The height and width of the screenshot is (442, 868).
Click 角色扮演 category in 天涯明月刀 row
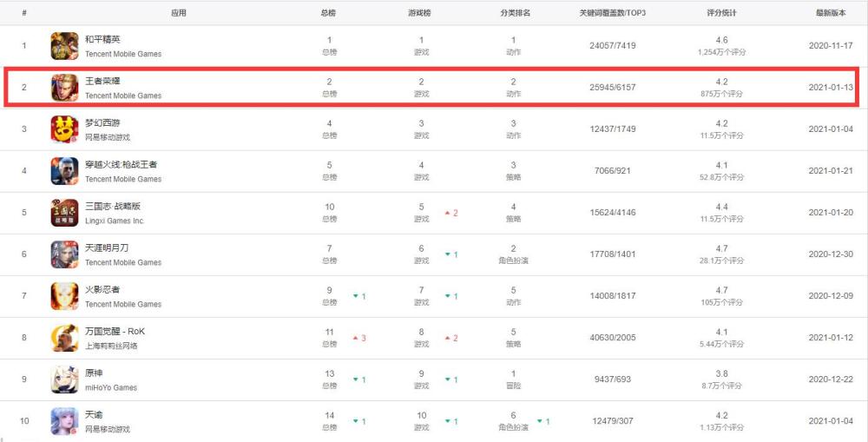pyautogui.click(x=513, y=261)
